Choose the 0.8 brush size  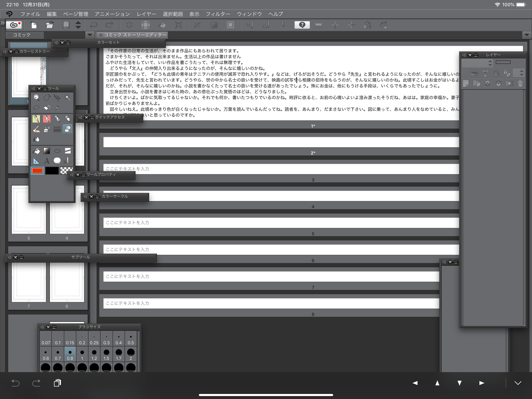coord(70,355)
